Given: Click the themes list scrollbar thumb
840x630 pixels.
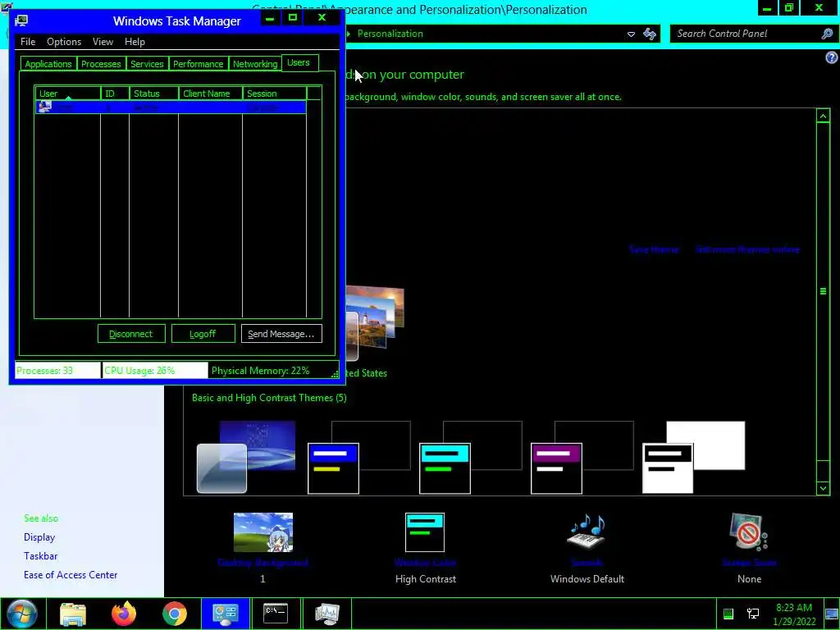Looking at the screenshot, I should [824, 291].
